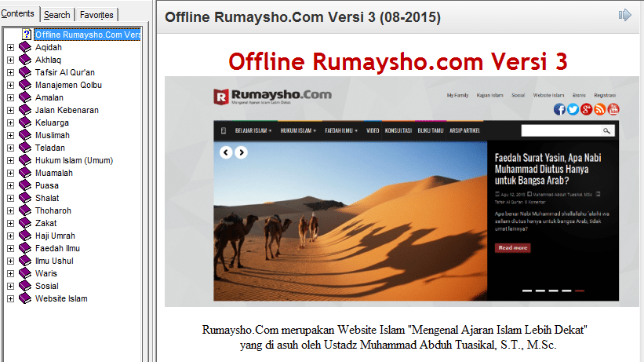Click the home icon in black menu bar
This screenshot has width=644, height=362.
(224, 130)
